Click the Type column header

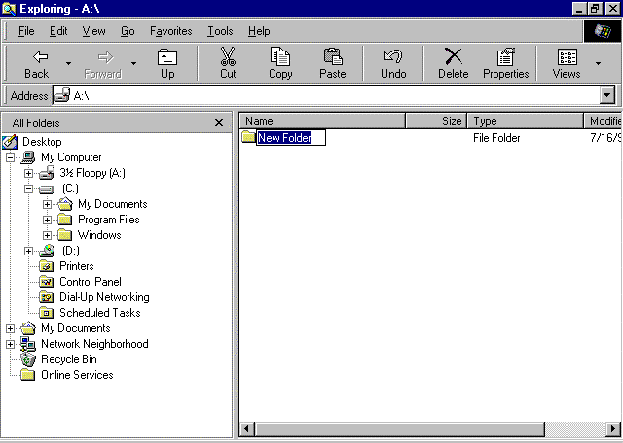point(525,121)
